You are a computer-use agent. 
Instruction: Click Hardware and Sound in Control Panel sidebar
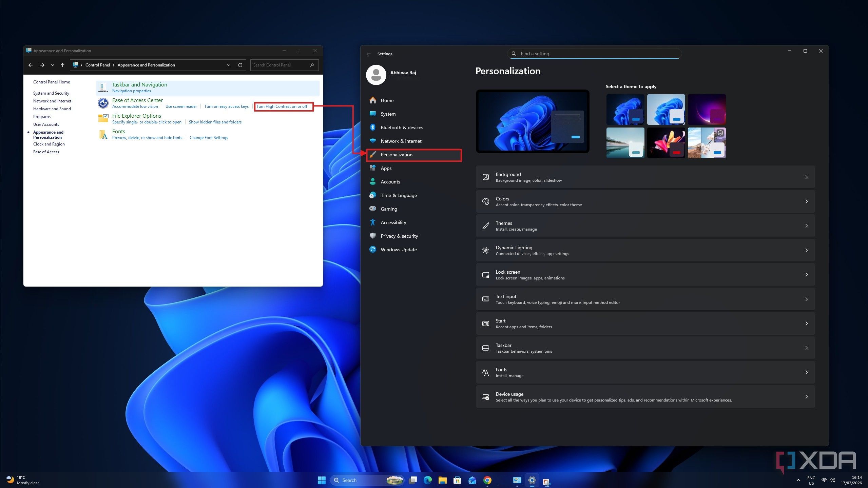(52, 109)
